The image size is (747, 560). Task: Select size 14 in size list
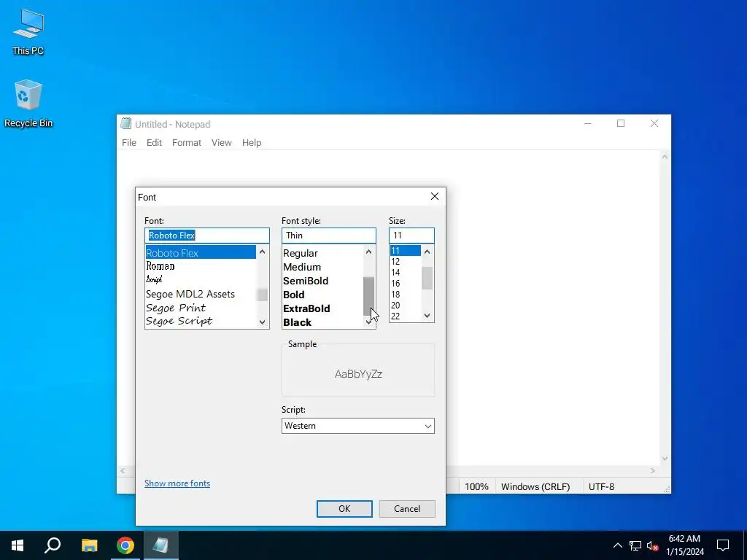point(406,273)
